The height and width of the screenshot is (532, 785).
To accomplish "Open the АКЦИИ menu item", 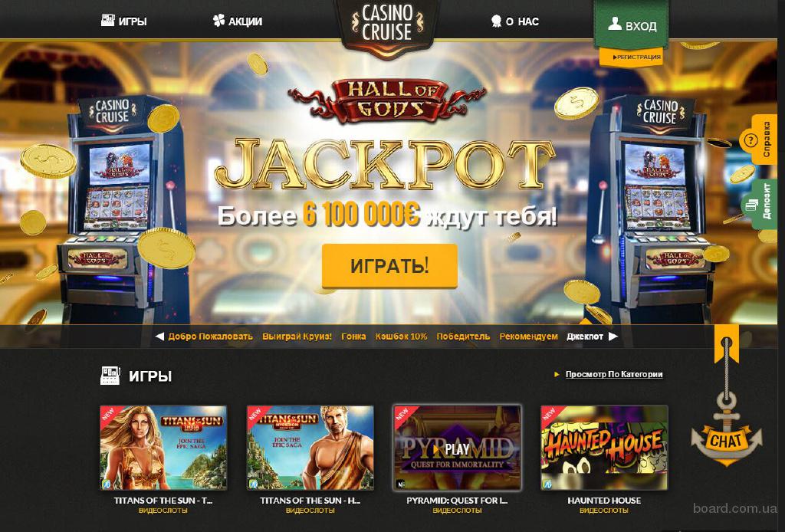I will click(x=245, y=21).
